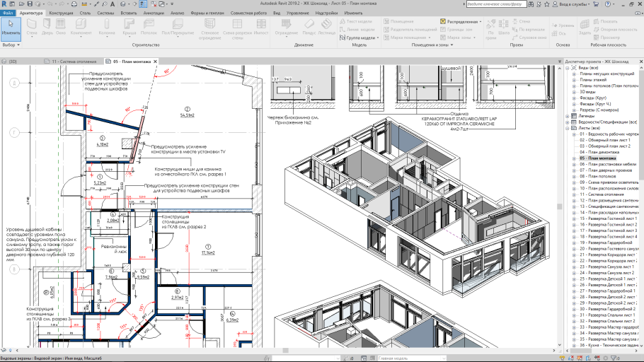Open sheet 04 - План демонтажа
The image size is (644, 362).
pos(601,152)
